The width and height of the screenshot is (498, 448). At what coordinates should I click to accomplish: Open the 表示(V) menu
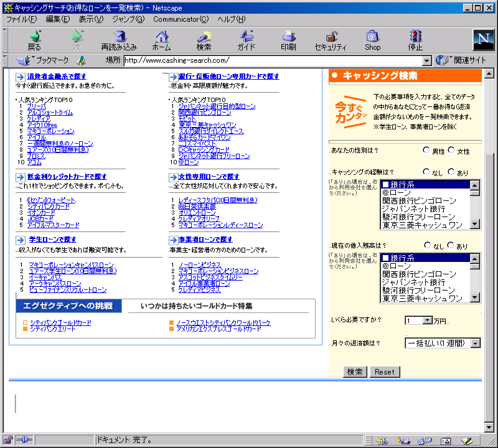point(91,19)
